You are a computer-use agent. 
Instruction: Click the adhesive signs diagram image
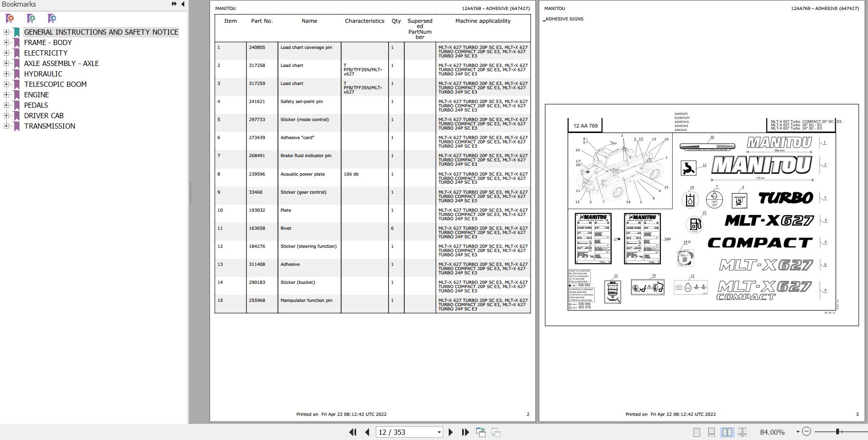click(x=702, y=215)
